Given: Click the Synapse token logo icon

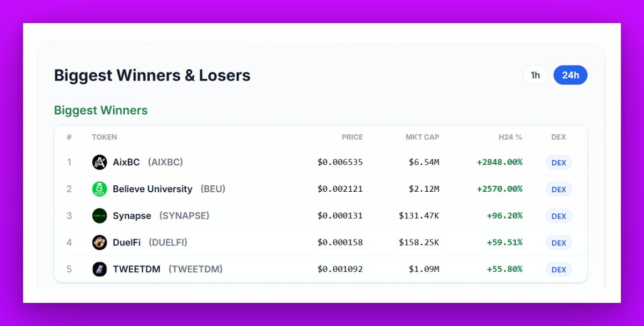Looking at the screenshot, I should (x=99, y=216).
